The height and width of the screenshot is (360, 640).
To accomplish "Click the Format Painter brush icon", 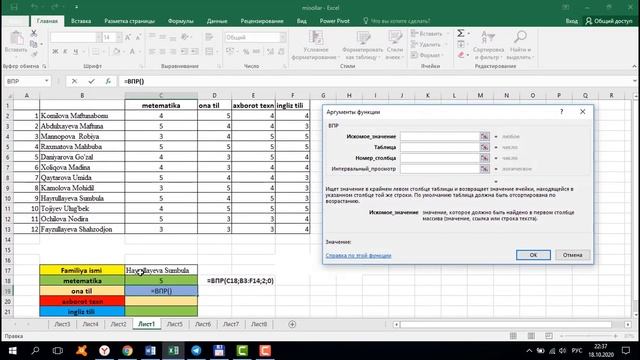I will [34, 53].
